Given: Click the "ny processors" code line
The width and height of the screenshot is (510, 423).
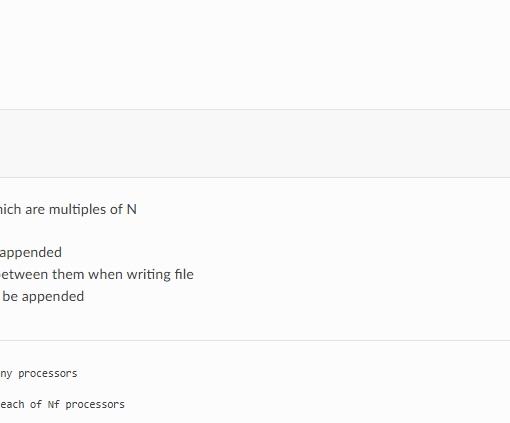Looking at the screenshot, I should [39, 374].
